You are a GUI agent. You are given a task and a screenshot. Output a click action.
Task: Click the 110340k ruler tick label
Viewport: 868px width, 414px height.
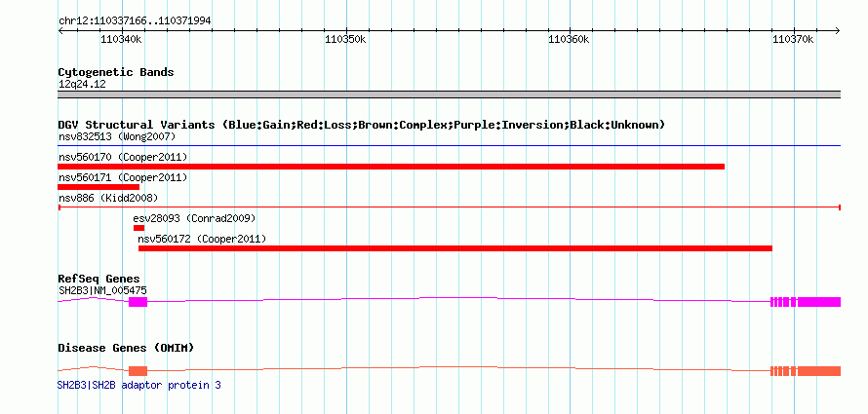point(121,40)
